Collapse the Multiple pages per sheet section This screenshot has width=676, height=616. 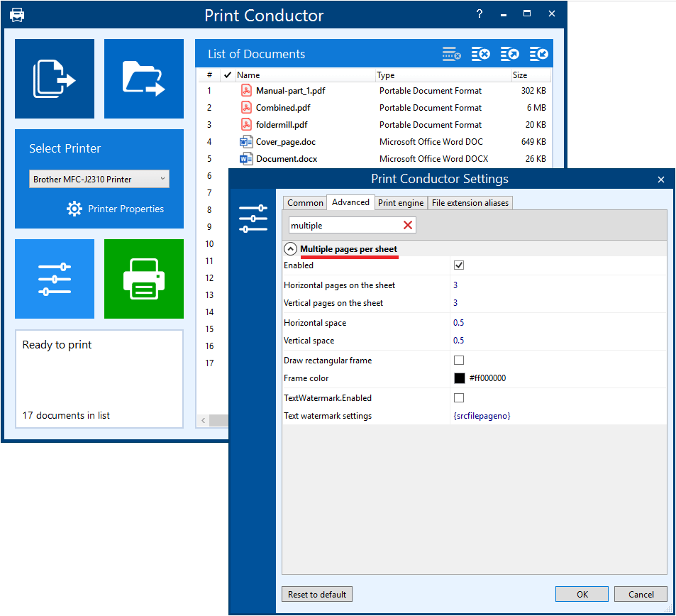point(290,249)
